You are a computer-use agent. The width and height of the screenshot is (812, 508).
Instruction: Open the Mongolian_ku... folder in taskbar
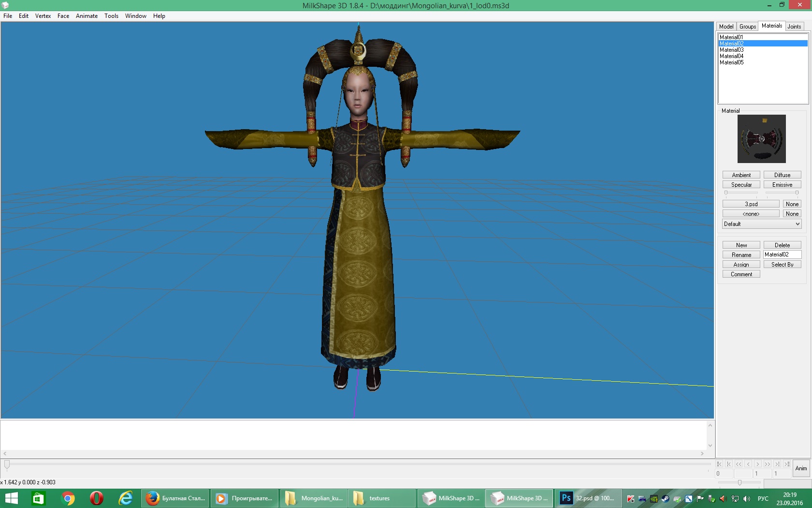click(x=314, y=498)
